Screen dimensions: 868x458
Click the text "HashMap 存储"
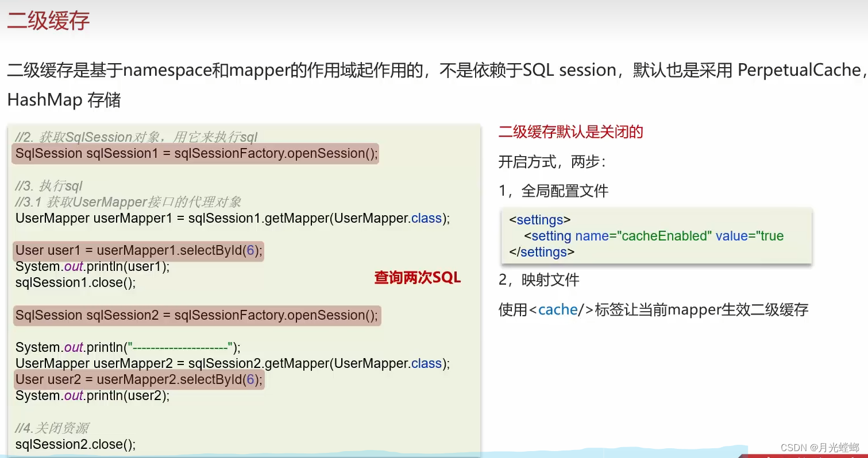[x=64, y=100]
